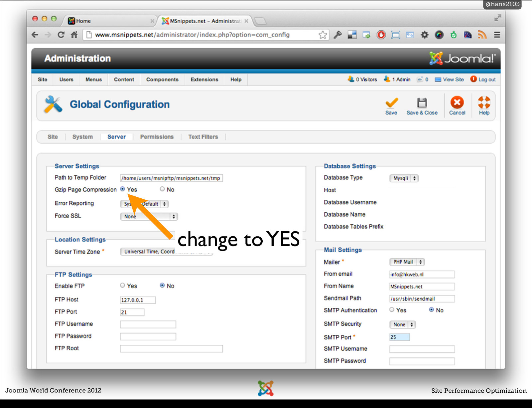The height and width of the screenshot is (410, 532).
Task: Set SMTP Authentication to Yes
Action: [x=392, y=310]
